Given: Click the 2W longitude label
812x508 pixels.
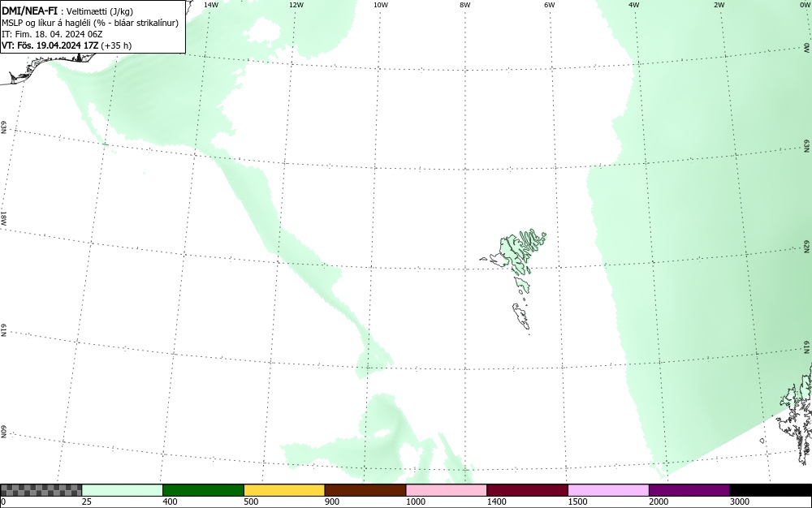Looking at the screenshot, I should tap(719, 5).
